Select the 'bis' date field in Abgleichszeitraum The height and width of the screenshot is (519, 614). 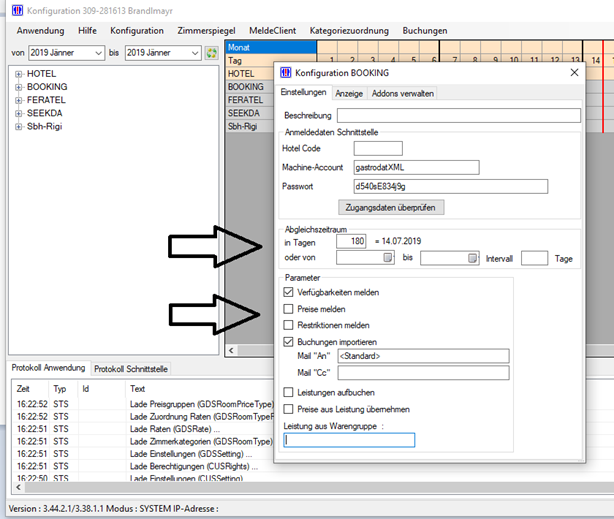coord(450,259)
